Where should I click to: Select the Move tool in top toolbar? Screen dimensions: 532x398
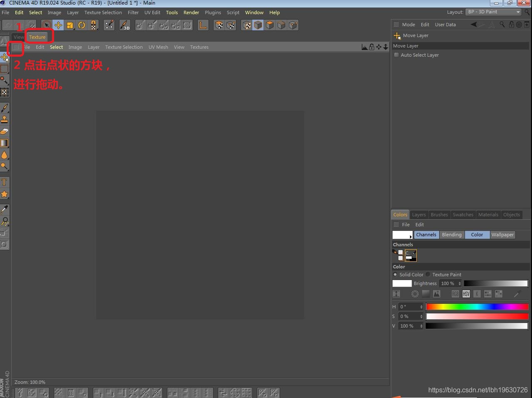[x=58, y=25]
